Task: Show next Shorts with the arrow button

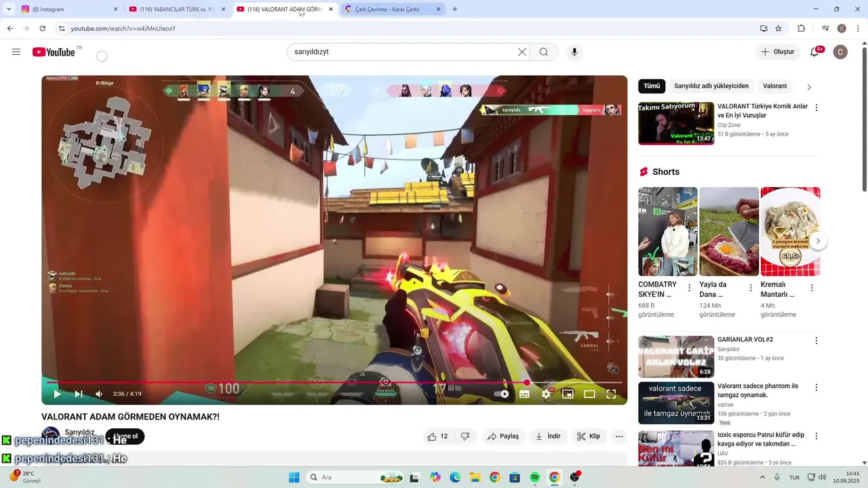Action: coord(818,241)
